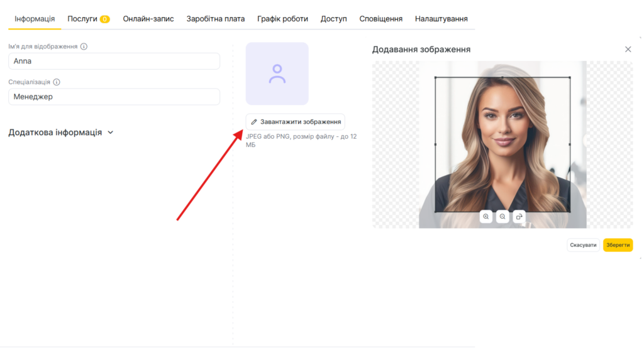Click info icon next to Ім'я для відображення

tap(84, 46)
